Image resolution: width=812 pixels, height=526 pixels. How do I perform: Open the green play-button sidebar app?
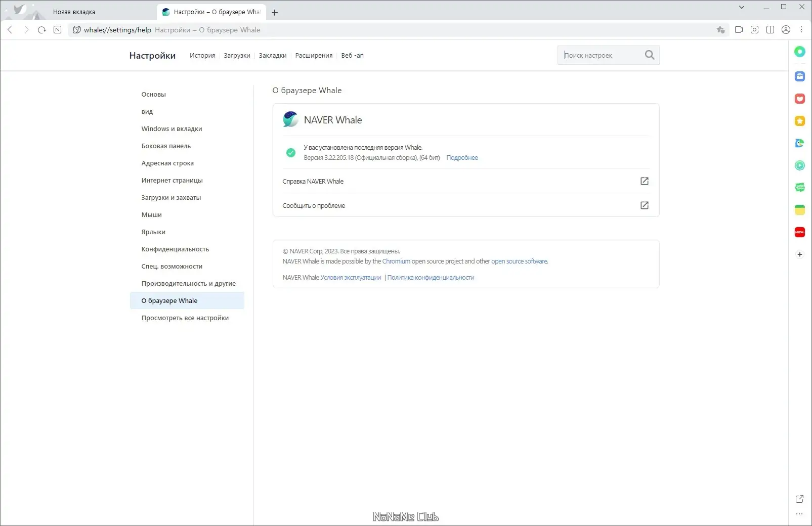[x=800, y=165]
